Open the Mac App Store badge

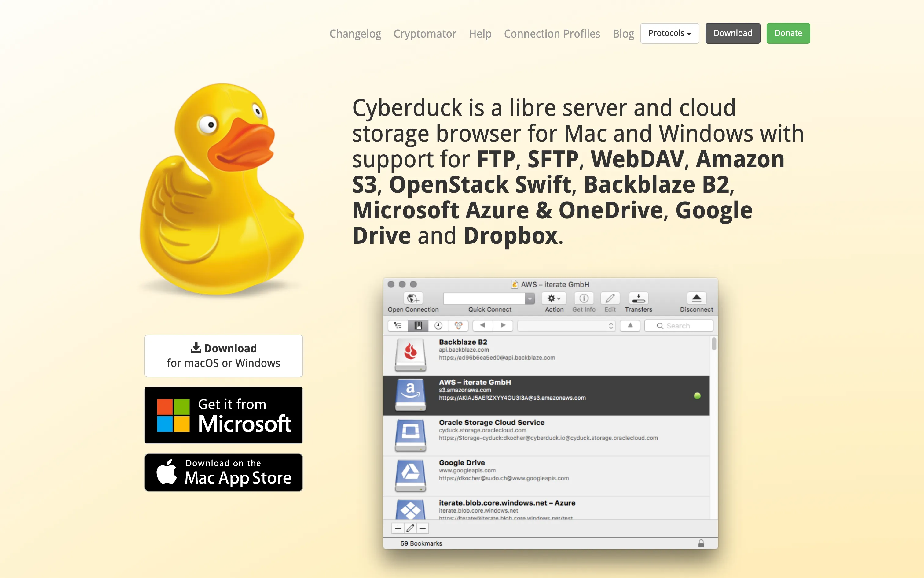coord(223,472)
